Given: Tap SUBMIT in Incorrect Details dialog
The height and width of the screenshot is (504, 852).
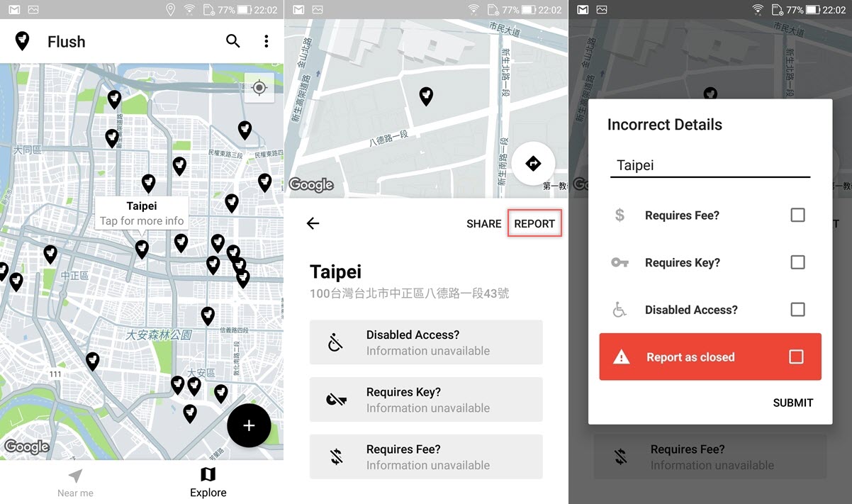Looking at the screenshot, I should click(x=792, y=403).
